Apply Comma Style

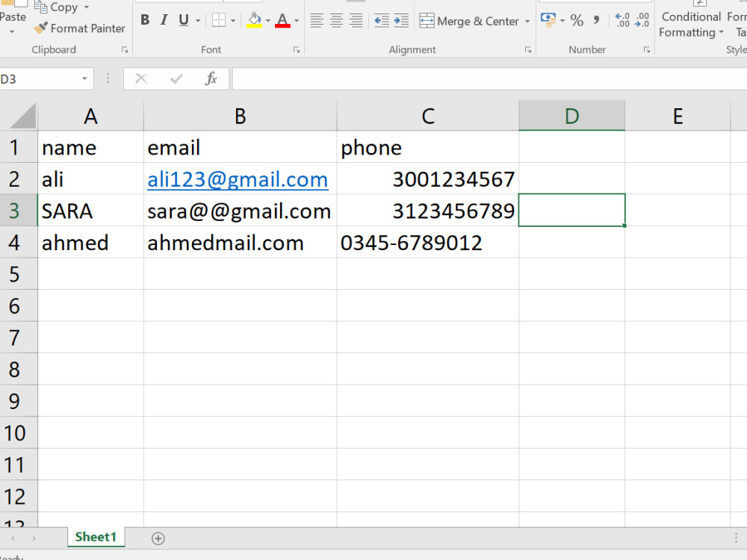point(596,20)
